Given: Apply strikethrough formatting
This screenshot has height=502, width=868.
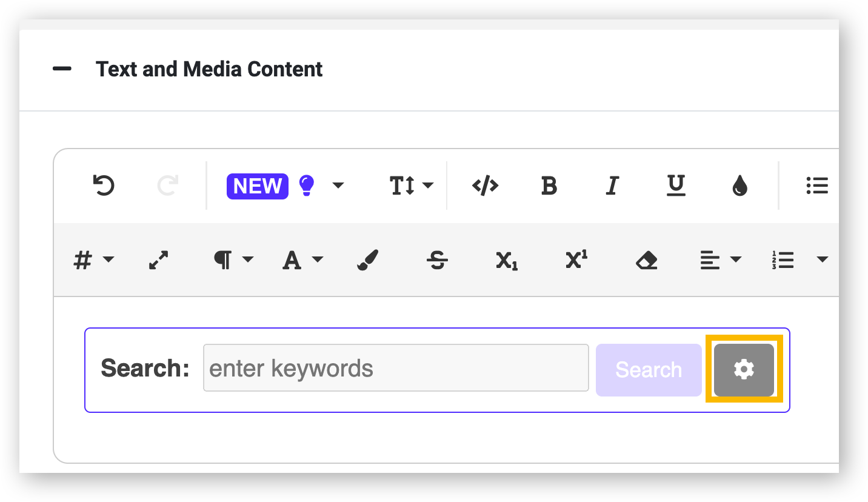Looking at the screenshot, I should [x=437, y=261].
